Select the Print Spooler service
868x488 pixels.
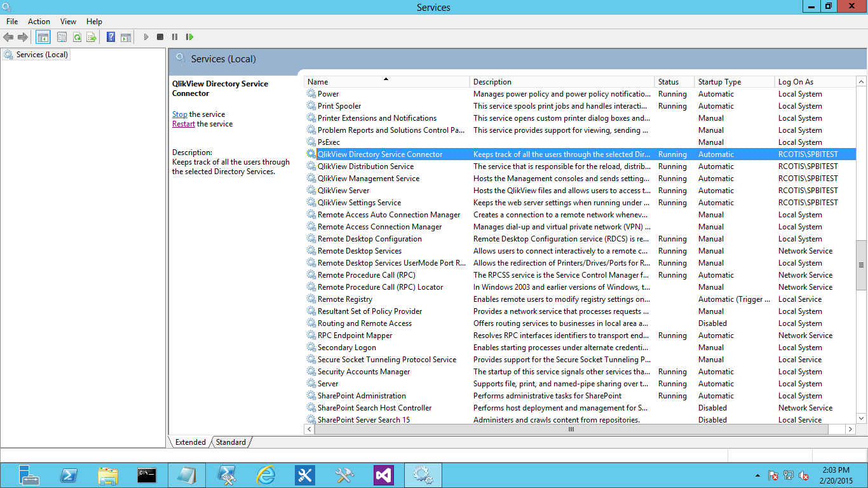tap(580, 106)
